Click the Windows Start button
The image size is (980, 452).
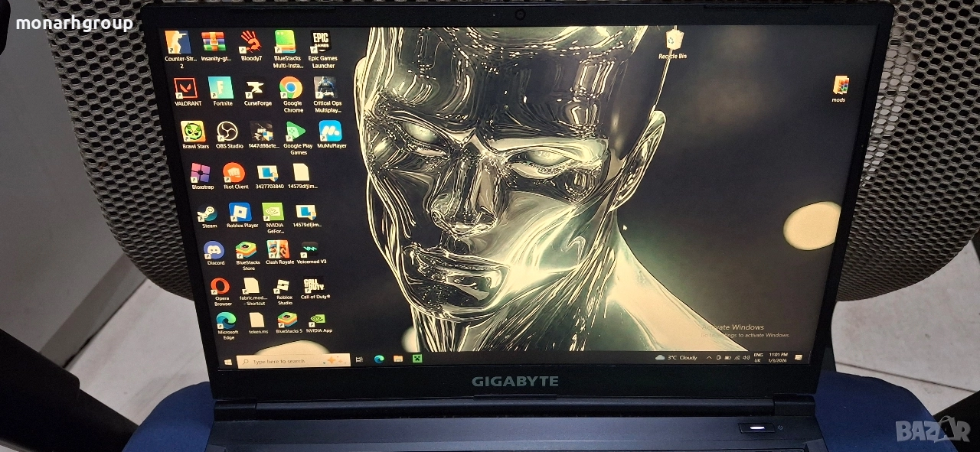point(228,360)
